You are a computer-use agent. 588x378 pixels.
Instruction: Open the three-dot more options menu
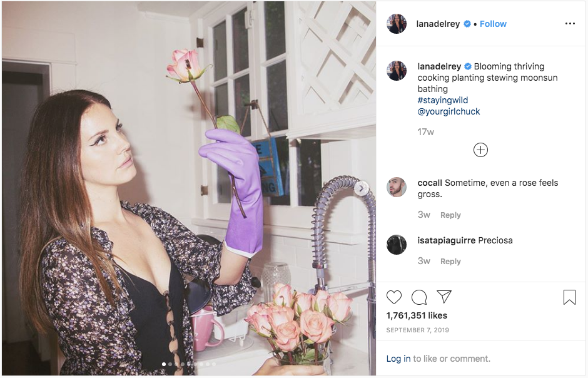tap(570, 24)
